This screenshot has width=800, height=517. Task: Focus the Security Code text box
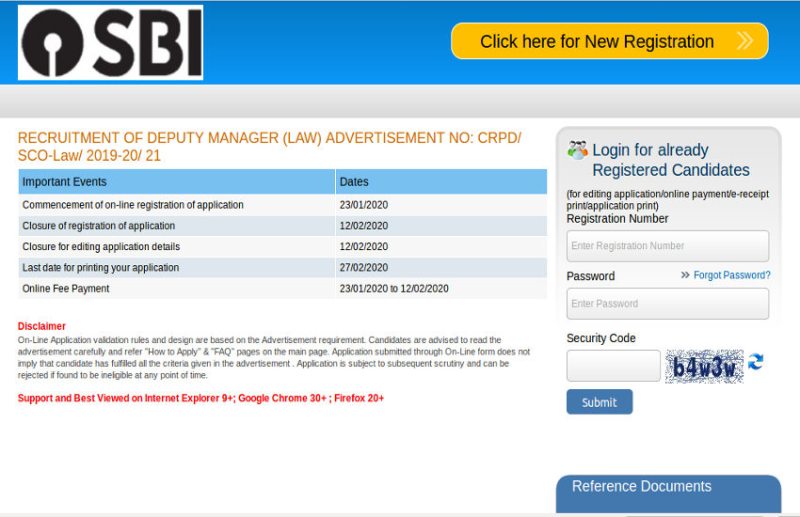pyautogui.click(x=613, y=366)
